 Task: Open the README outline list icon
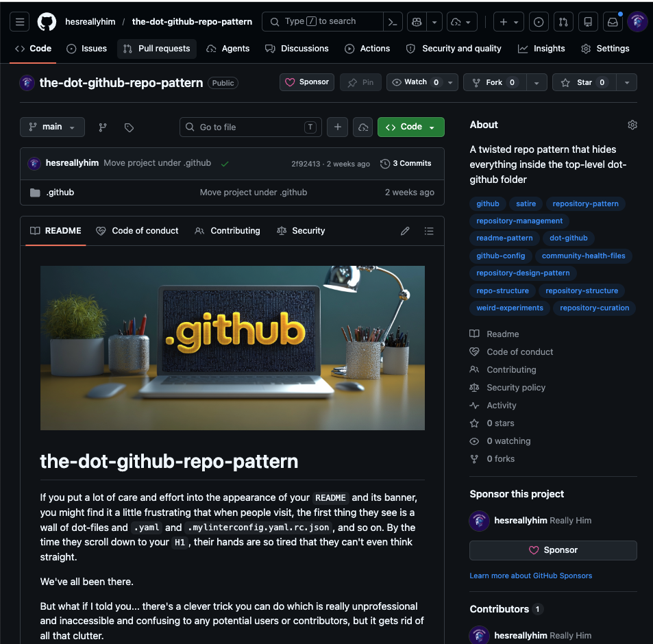click(429, 231)
